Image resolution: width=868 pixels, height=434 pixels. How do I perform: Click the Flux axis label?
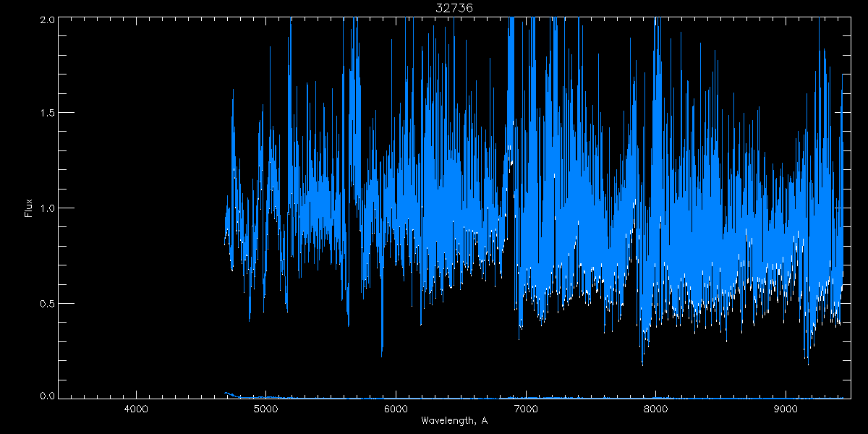point(29,208)
